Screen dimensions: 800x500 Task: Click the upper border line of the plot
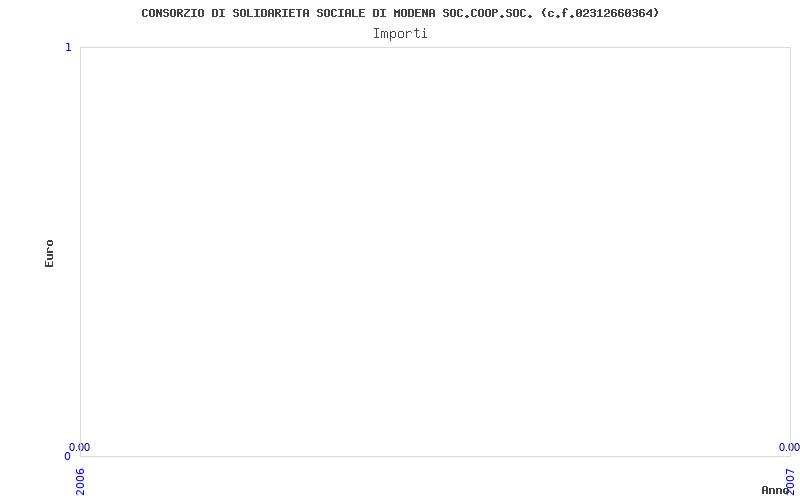[435, 47]
